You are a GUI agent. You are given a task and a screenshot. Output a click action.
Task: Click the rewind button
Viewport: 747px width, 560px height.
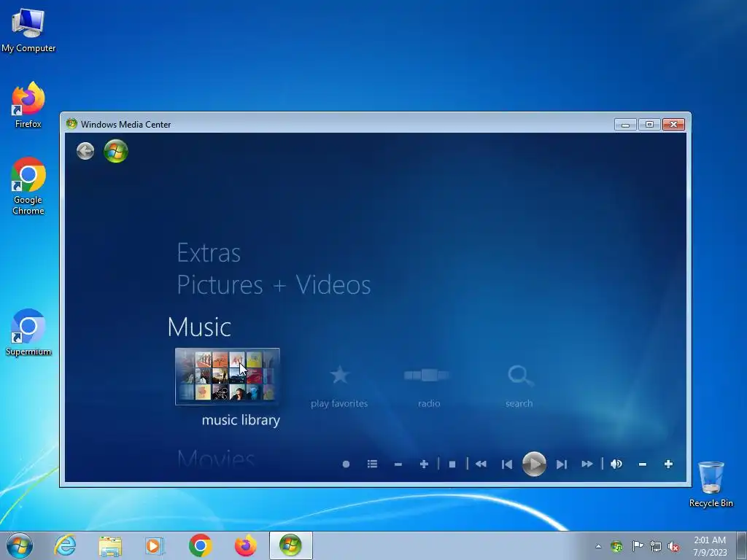(x=481, y=464)
